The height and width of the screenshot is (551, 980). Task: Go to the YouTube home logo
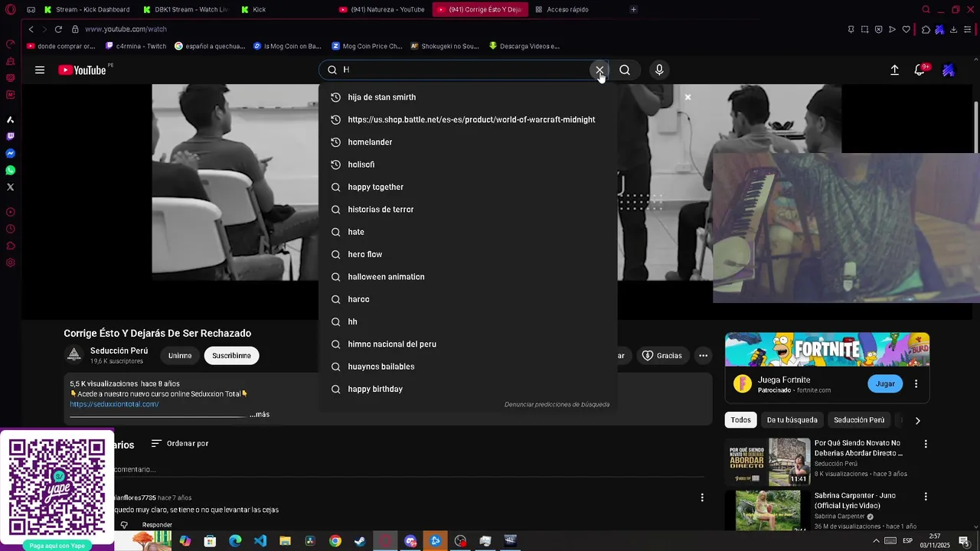coord(82,70)
